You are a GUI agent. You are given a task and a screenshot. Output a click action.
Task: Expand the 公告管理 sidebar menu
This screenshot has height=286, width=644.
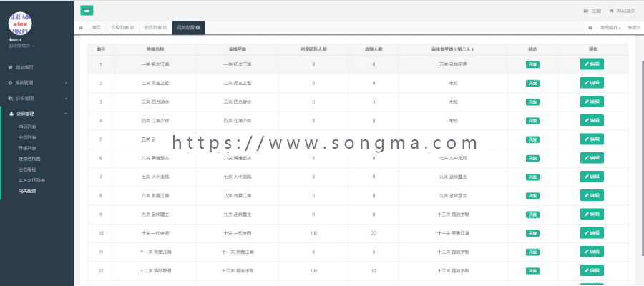[x=36, y=99]
